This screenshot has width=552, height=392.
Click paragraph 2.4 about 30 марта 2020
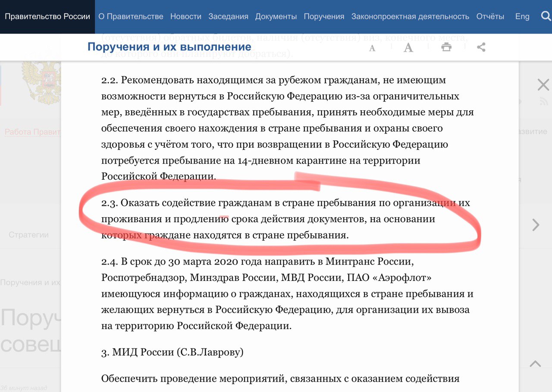[x=288, y=294]
